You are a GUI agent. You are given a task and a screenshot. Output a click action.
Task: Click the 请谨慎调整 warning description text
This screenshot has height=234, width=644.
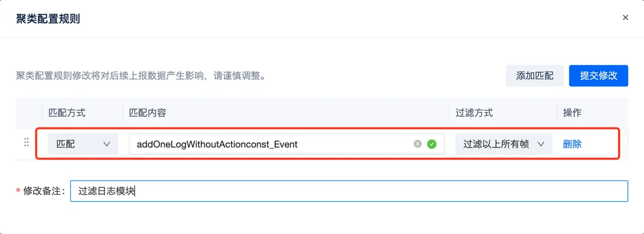click(x=140, y=76)
